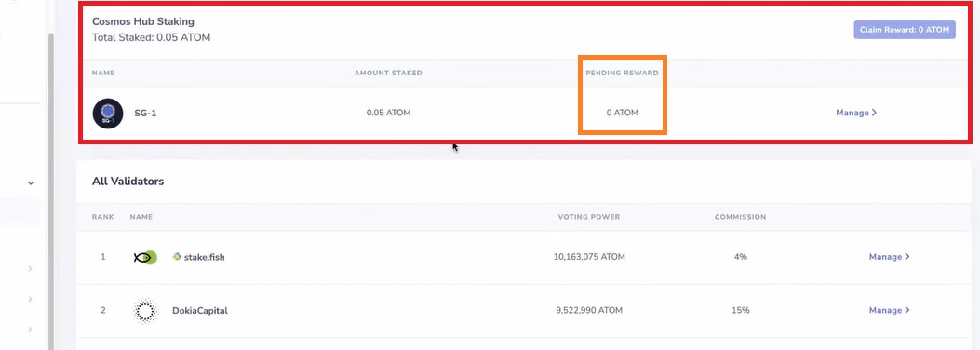Click the SG-1 validator logo icon
This screenshot has width=980, height=350.
(x=108, y=114)
